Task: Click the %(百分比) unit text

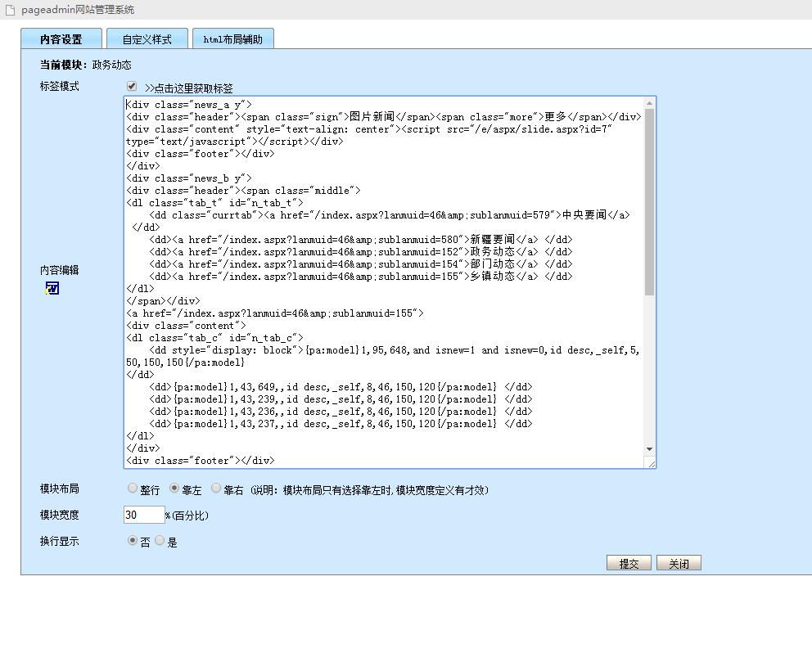Action: [187, 516]
